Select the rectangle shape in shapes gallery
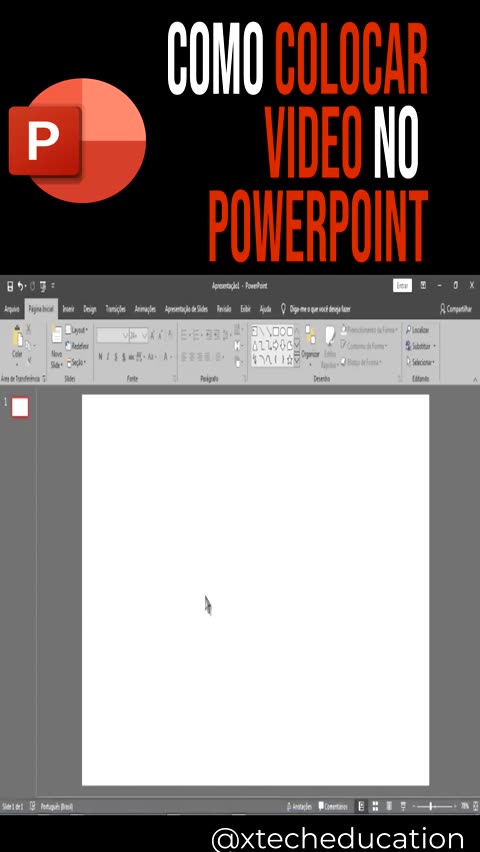Screen dimensions: 480x852 (275, 330)
